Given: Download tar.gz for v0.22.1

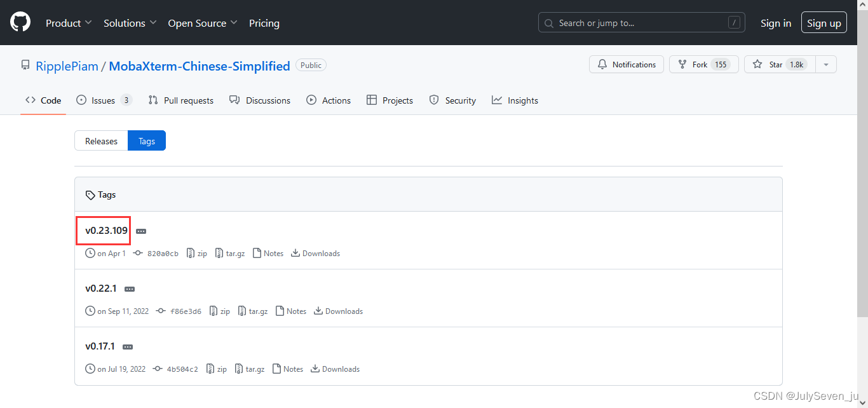Looking at the screenshot, I should (253, 311).
